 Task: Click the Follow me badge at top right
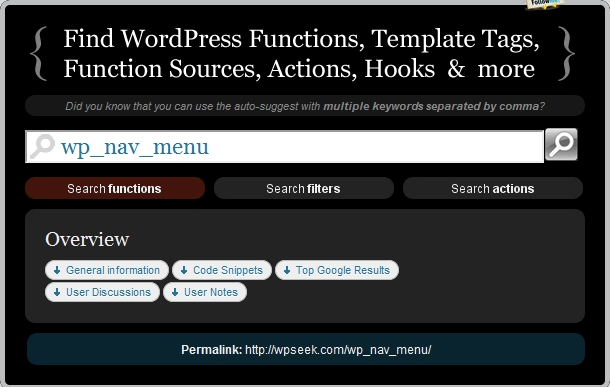[545, 4]
